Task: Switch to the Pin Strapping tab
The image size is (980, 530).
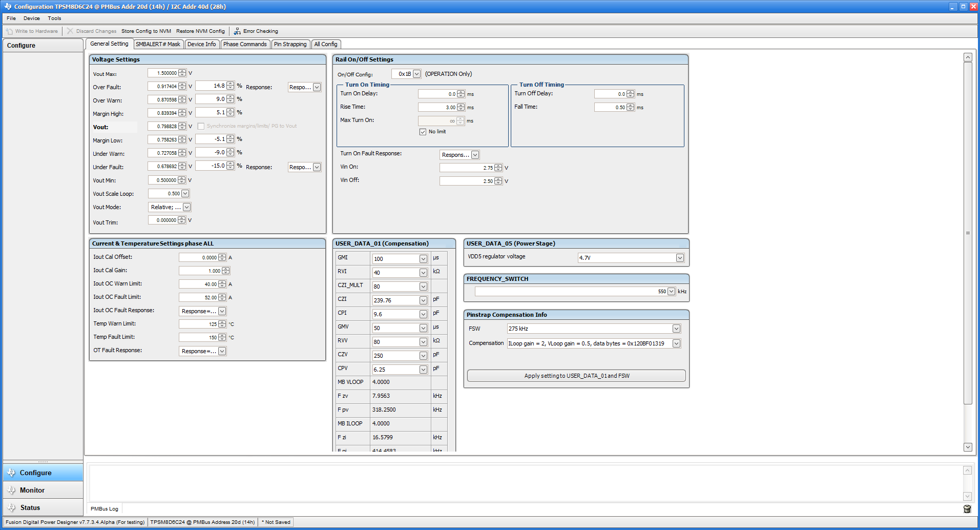Action: pyautogui.click(x=290, y=44)
